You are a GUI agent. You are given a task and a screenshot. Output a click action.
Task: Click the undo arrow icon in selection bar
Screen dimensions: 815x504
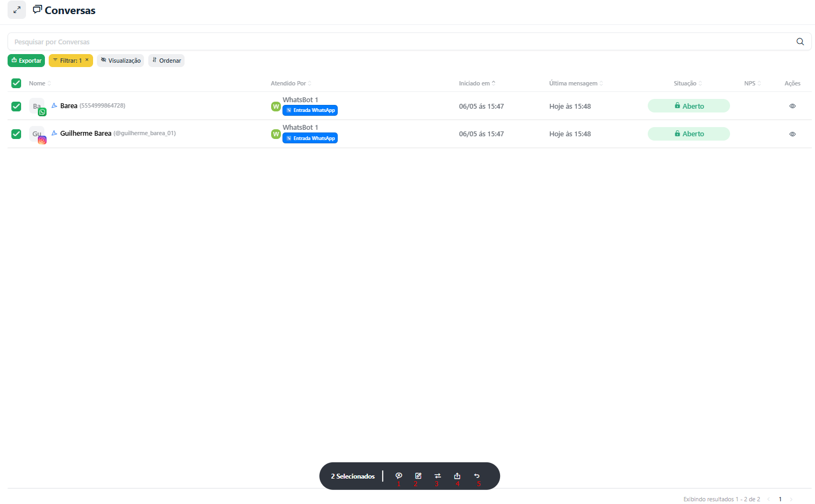[x=477, y=476]
